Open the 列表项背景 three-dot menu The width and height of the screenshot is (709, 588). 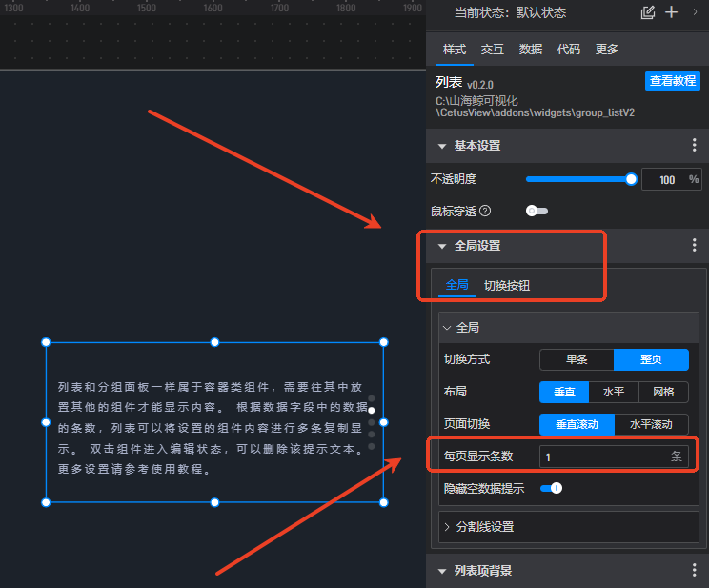(x=694, y=570)
